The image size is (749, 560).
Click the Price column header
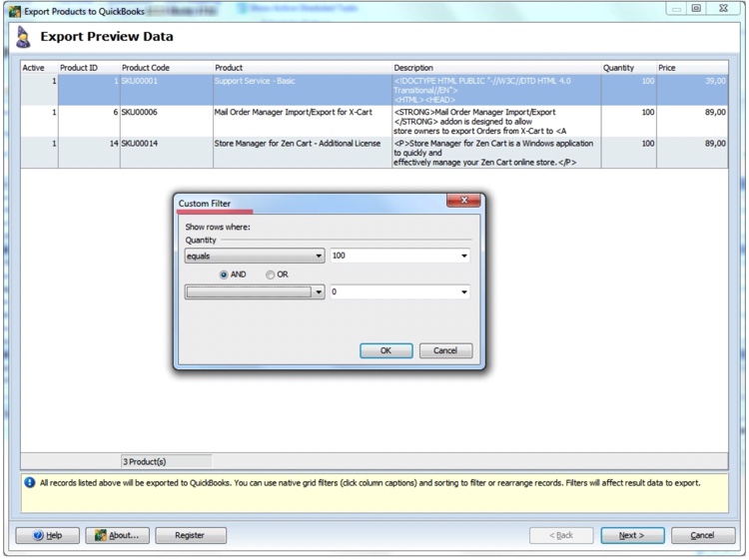pyautogui.click(x=692, y=68)
